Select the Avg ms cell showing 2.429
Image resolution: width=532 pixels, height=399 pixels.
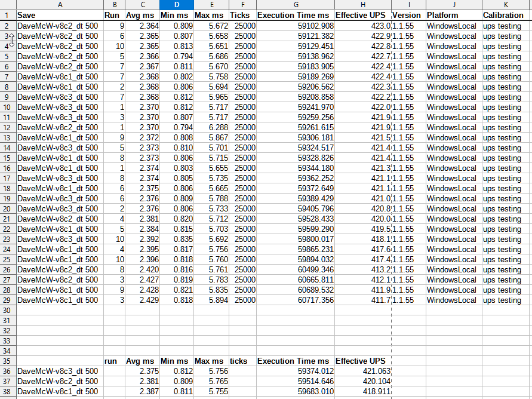(142, 300)
